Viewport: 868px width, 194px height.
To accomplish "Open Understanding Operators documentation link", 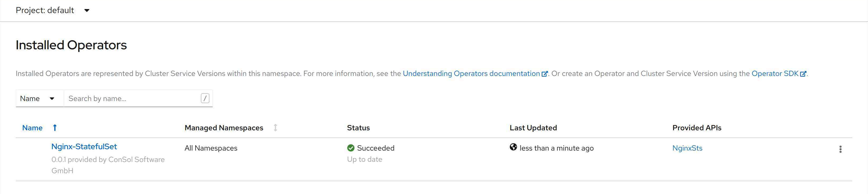I will coord(471,74).
